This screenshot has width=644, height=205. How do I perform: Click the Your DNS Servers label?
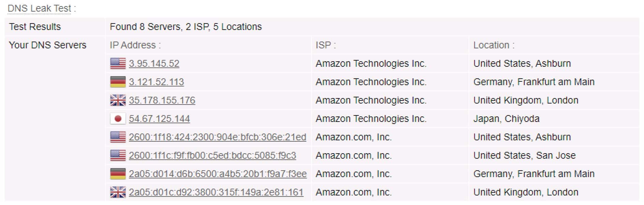(47, 45)
